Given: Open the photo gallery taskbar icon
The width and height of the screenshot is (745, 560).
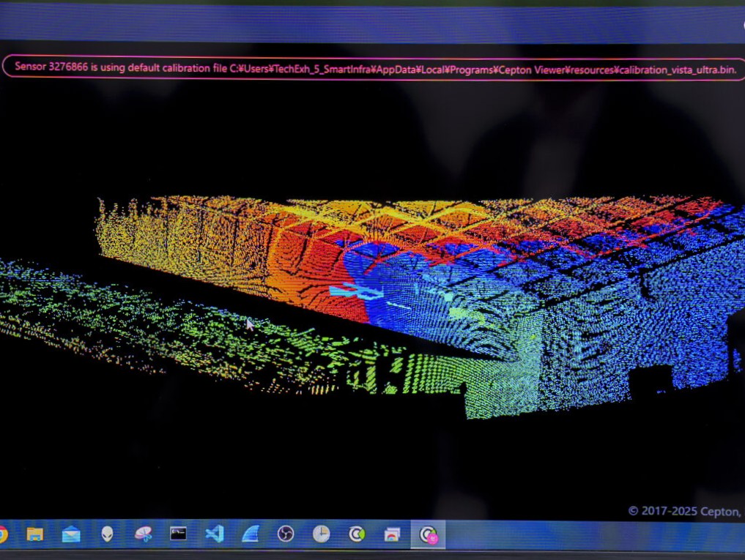Looking at the screenshot, I should click(393, 534).
